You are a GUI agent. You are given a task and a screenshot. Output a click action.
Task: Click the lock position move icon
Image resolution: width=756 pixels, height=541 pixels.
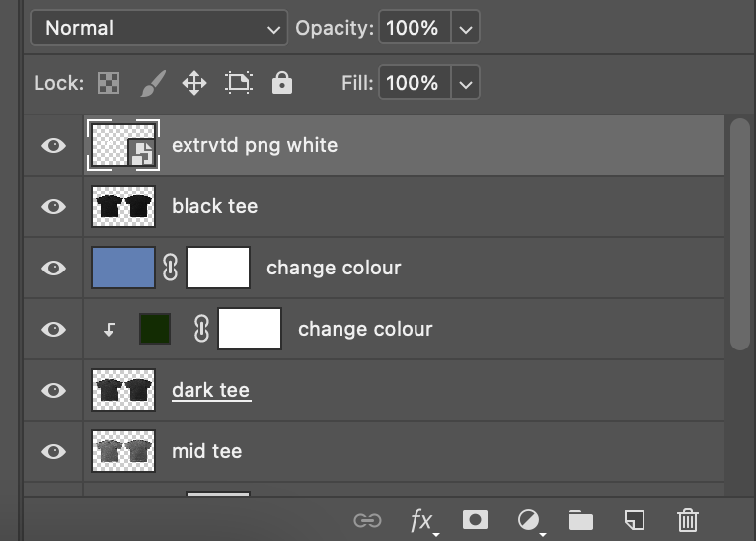click(x=194, y=83)
